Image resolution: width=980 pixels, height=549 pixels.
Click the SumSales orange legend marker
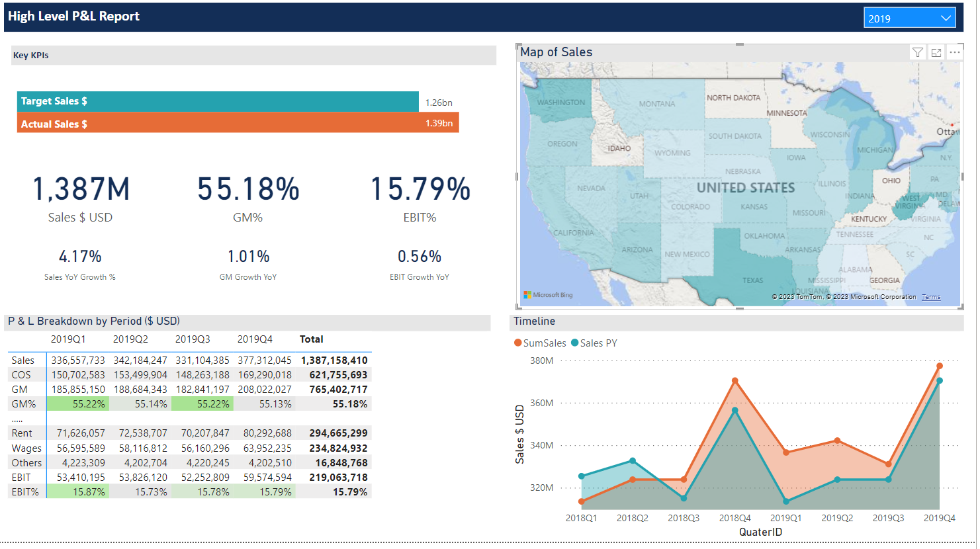pyautogui.click(x=518, y=343)
